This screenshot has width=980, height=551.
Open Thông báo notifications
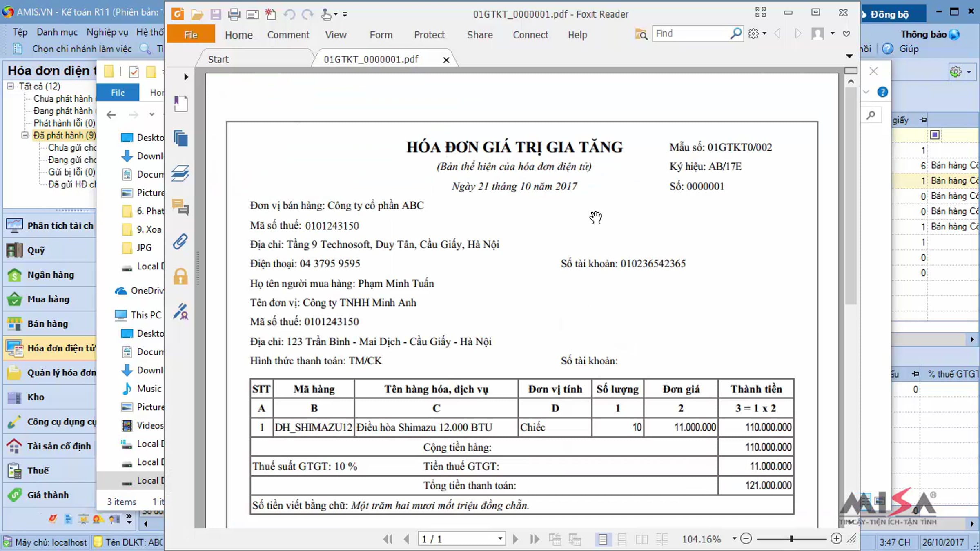[x=930, y=34]
